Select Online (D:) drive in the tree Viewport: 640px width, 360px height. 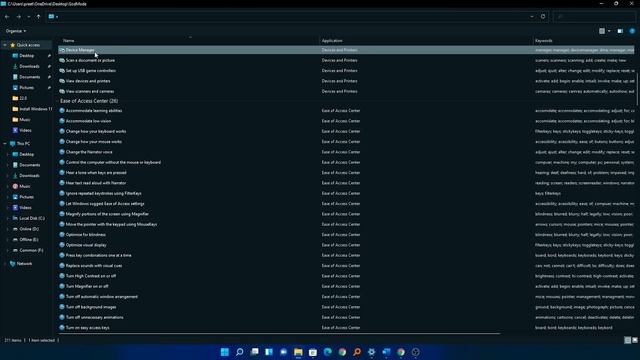click(x=29, y=229)
